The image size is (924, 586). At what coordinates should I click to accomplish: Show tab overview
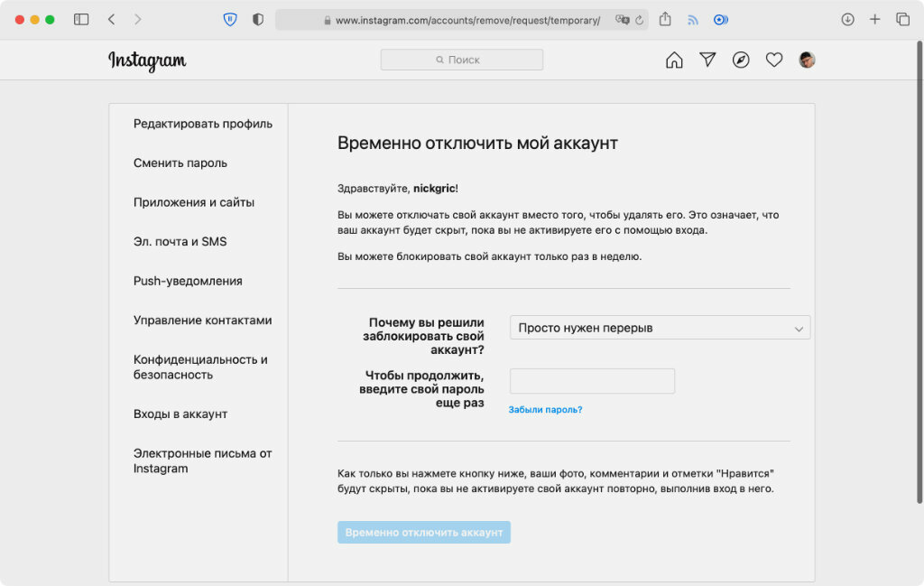902,20
